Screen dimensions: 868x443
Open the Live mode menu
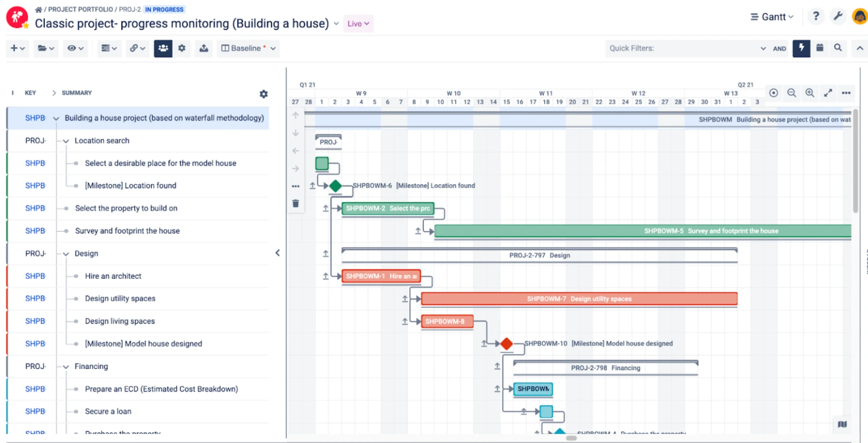tap(358, 24)
